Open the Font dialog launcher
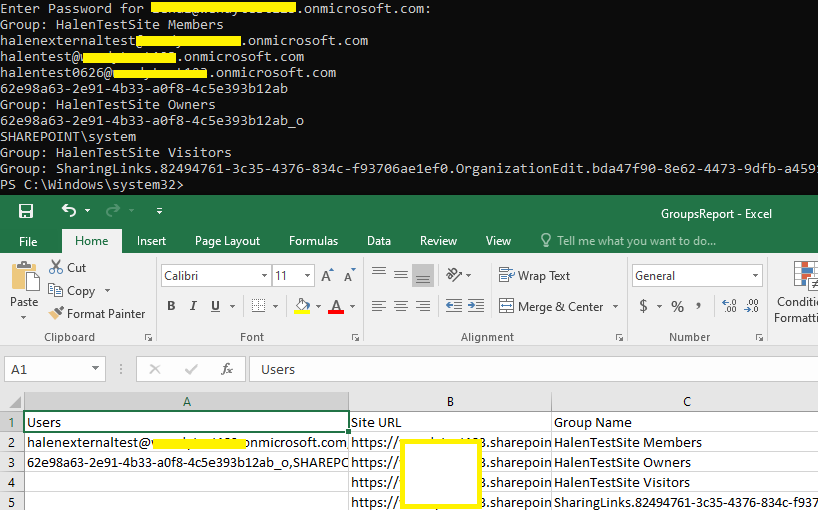This screenshot has height=515, width=818. [x=355, y=338]
